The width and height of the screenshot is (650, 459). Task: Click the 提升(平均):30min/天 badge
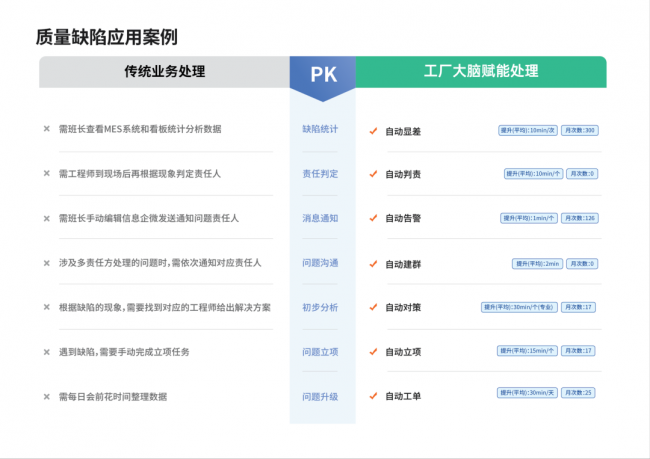point(527,393)
